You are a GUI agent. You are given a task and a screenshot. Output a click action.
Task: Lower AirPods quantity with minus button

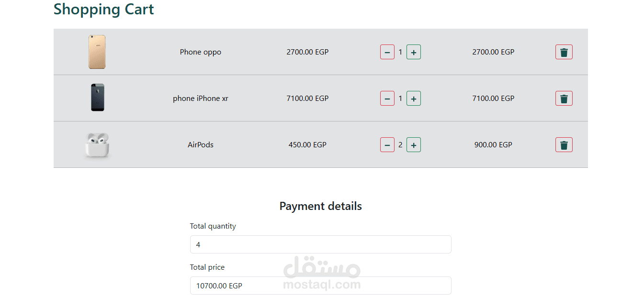(x=387, y=145)
